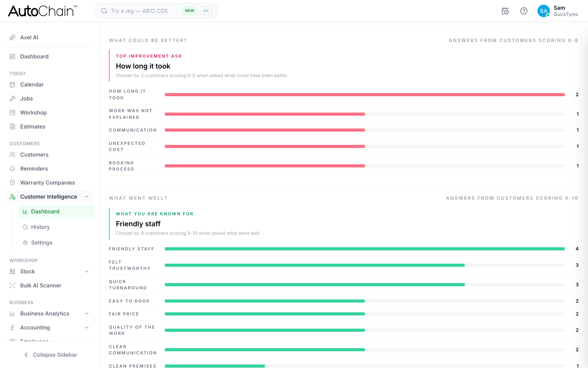The height and width of the screenshot is (368, 588).
Task: Click the Warranty Companies shield icon
Action: (12, 183)
